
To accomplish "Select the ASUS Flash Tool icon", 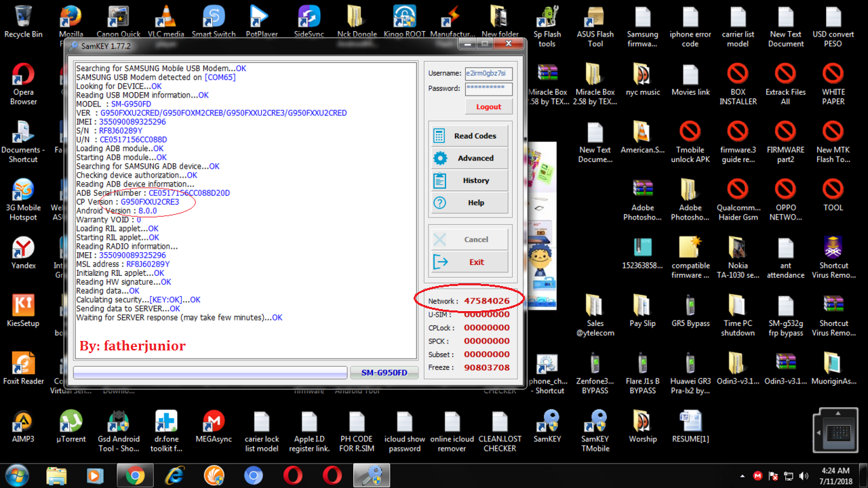I will coord(595,26).
